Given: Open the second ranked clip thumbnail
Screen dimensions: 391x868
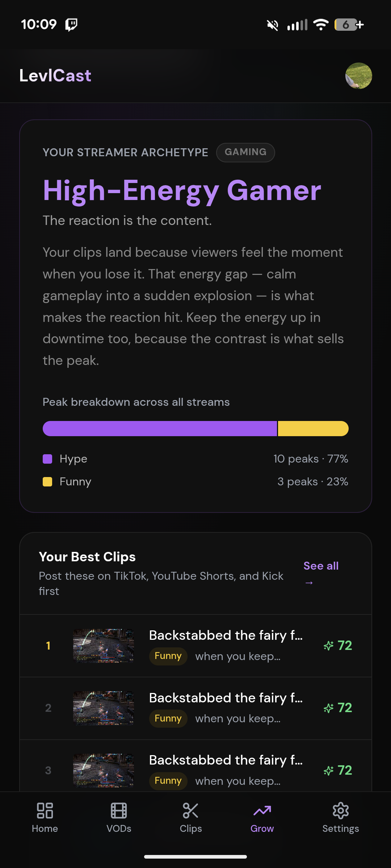Looking at the screenshot, I should pos(104,708).
